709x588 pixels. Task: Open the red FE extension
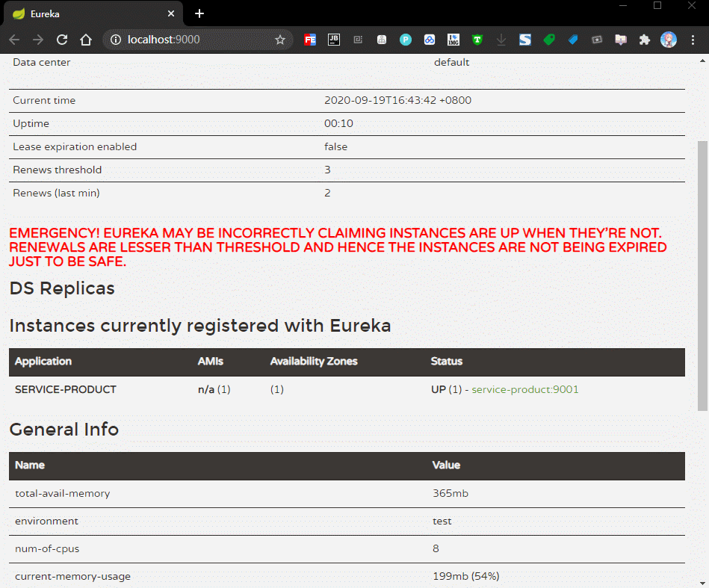point(310,40)
